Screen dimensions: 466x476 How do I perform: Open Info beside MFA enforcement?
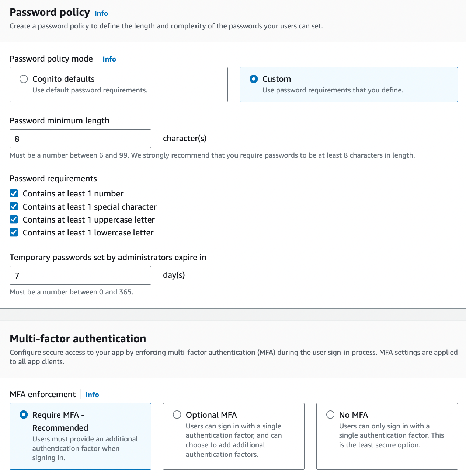(92, 395)
